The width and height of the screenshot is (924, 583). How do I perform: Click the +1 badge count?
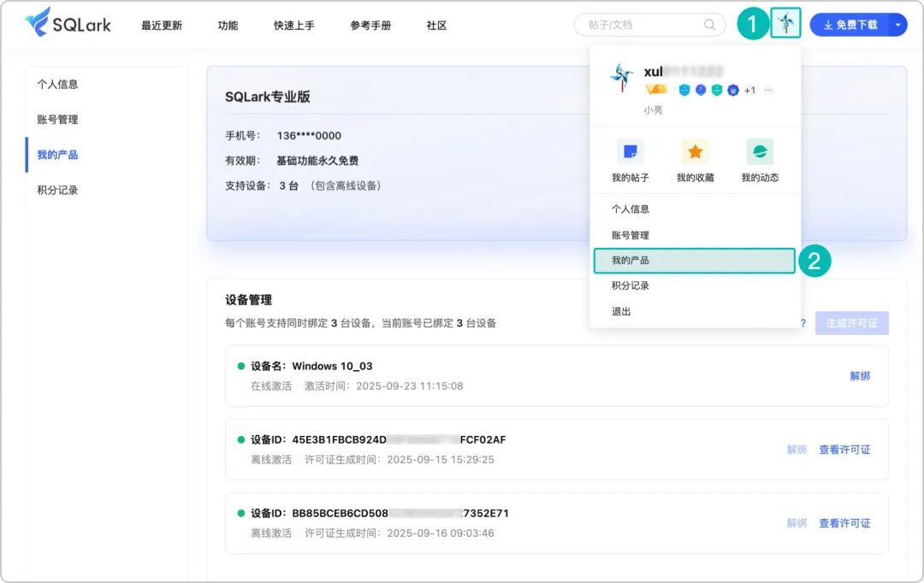[749, 90]
